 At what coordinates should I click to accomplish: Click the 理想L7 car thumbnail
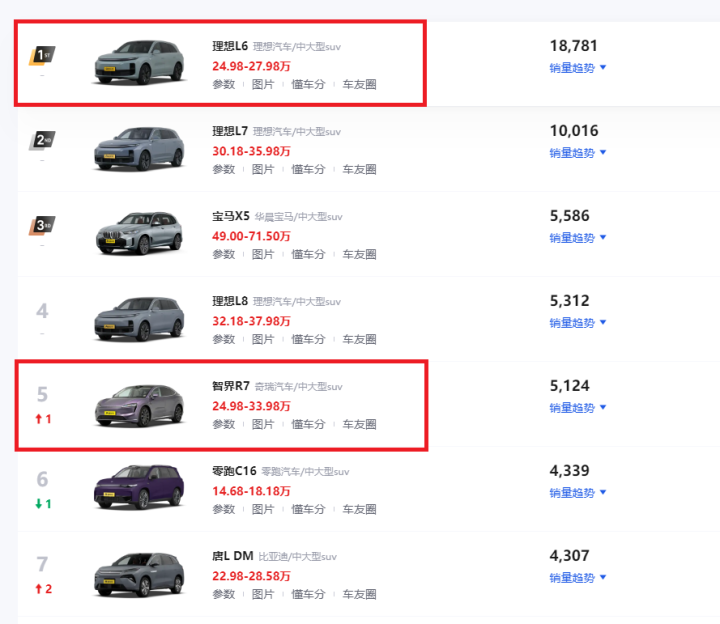pyautogui.click(x=139, y=147)
